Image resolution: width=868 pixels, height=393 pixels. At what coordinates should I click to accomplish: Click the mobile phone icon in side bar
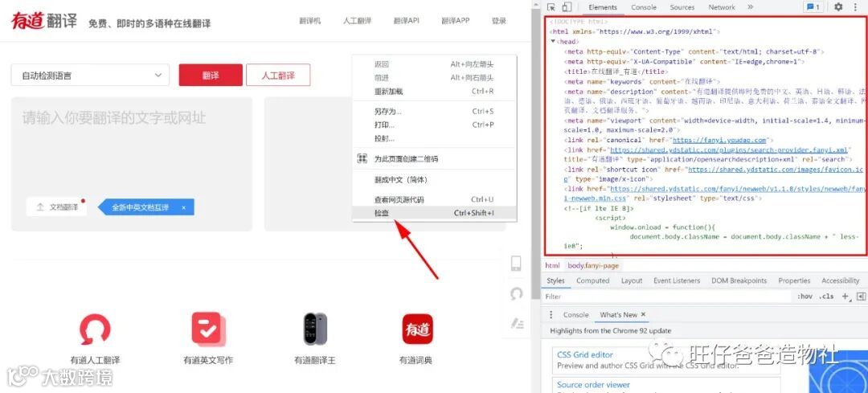coord(516,264)
